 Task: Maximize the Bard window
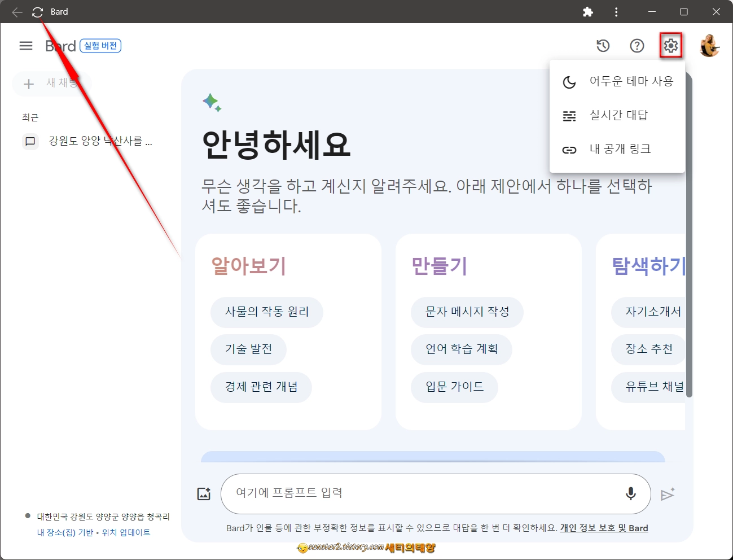tap(684, 12)
